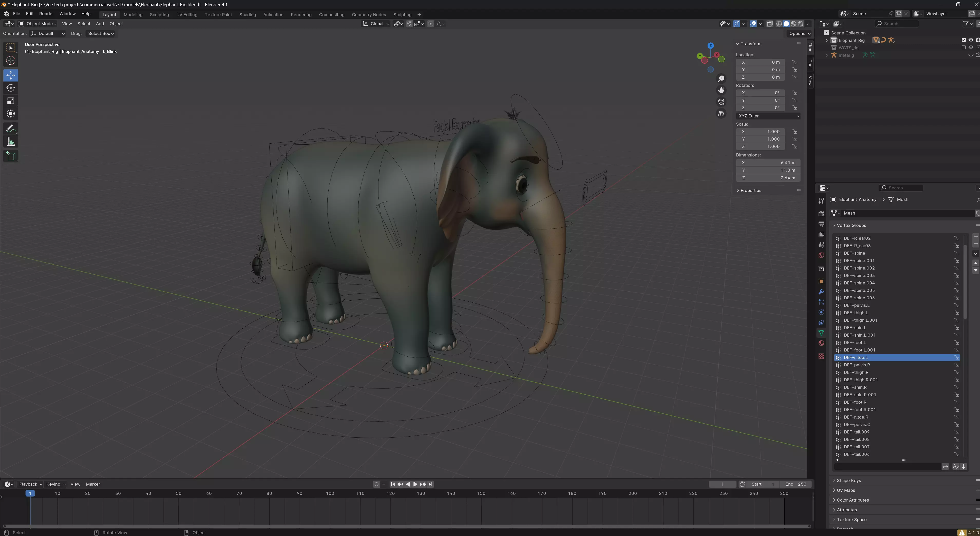Screen dimensions: 980x536
Task: Click the current frame number field
Action: pos(722,484)
